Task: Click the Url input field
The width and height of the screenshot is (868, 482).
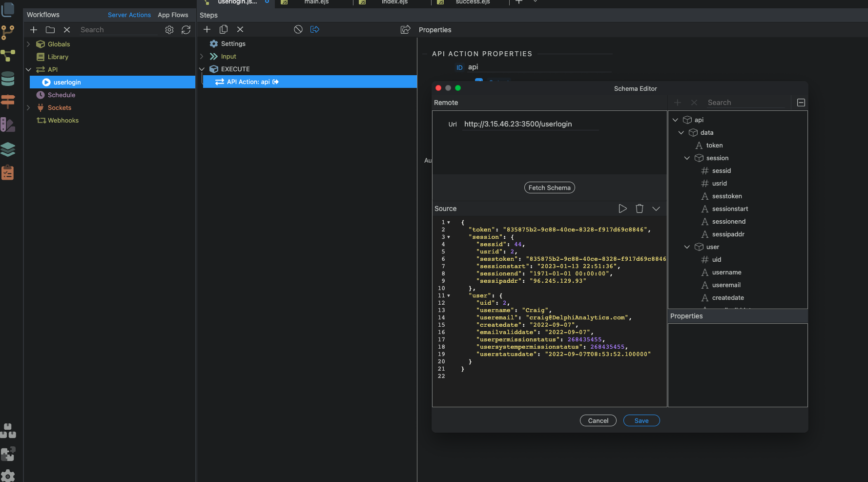Action: pos(531,124)
